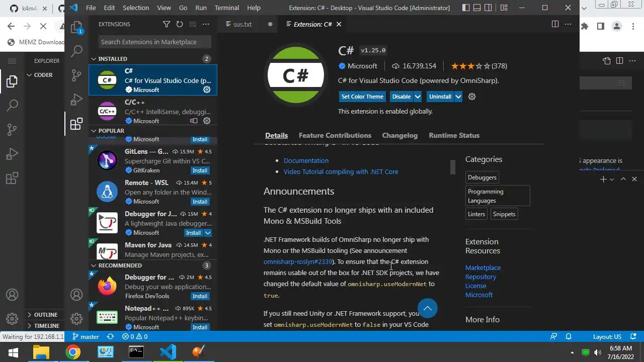Click the Filter Extensions funnel icon
The width and height of the screenshot is (644, 362).
click(x=167, y=24)
